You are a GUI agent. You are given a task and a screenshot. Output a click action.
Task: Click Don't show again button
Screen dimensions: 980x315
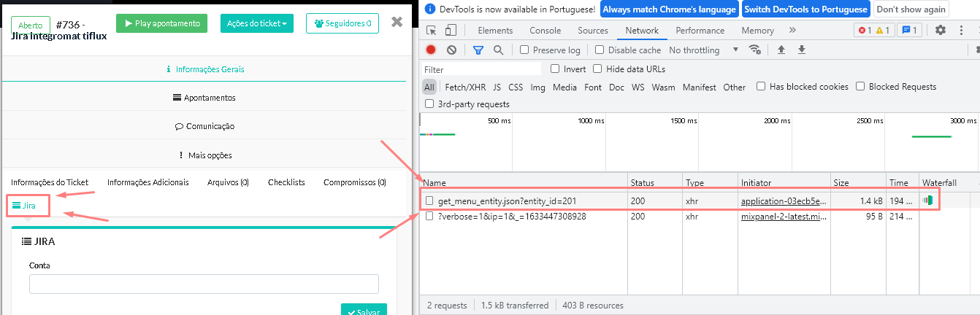pyautogui.click(x=911, y=9)
